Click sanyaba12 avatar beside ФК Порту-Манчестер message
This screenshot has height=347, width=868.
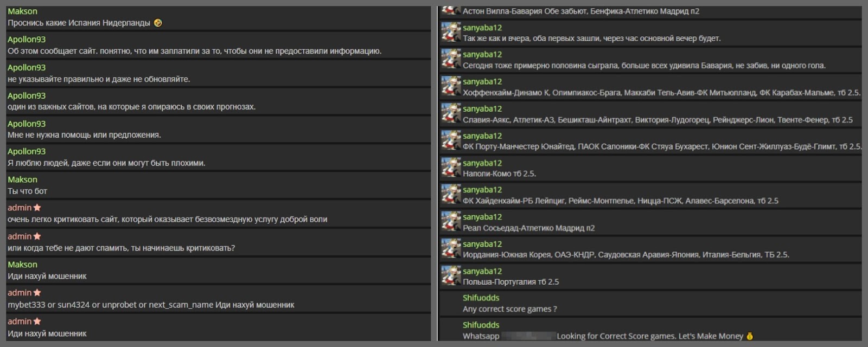[451, 140]
